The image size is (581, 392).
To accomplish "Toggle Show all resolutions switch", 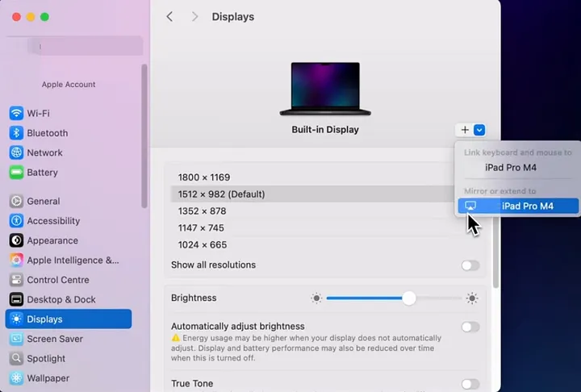I will [x=470, y=265].
